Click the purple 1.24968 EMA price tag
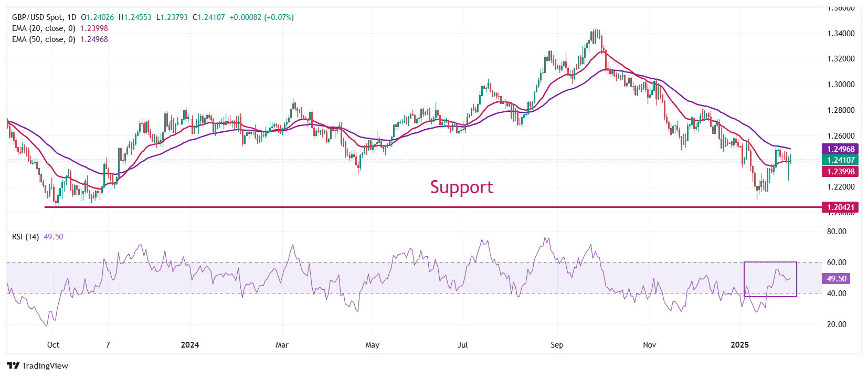868x377 pixels. pyautogui.click(x=841, y=149)
